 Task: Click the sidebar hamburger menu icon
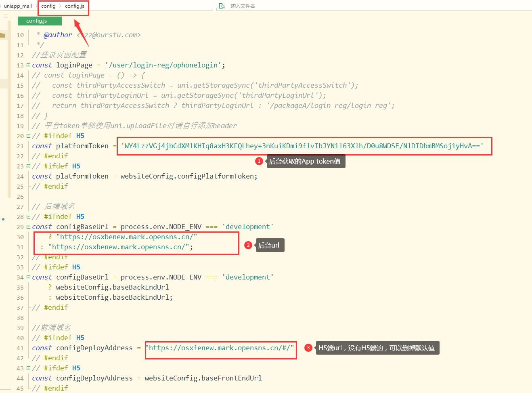(6, 16)
